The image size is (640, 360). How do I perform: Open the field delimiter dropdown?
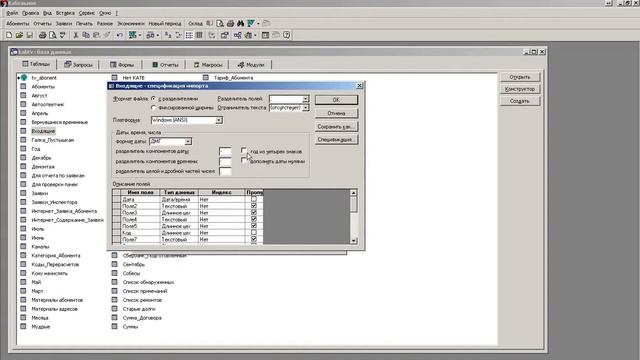tap(305, 99)
